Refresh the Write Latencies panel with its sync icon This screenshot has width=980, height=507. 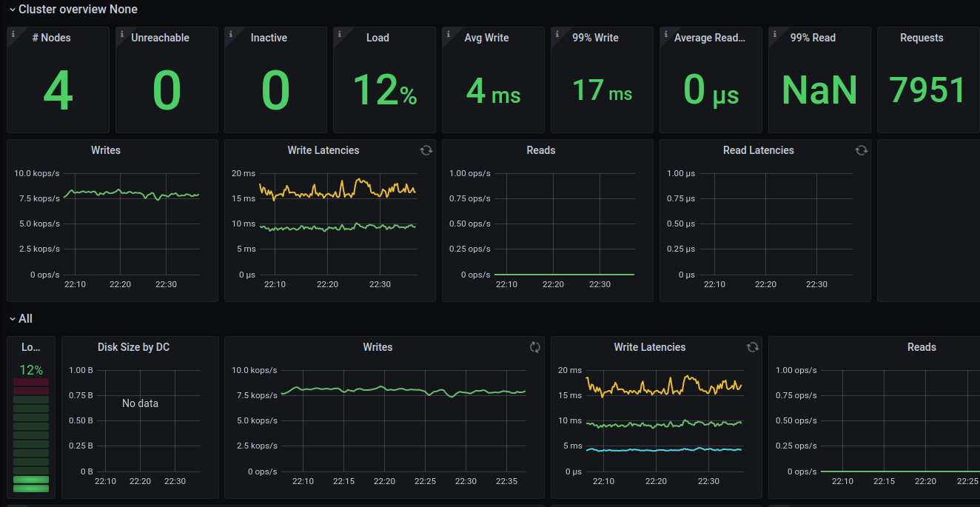(426, 150)
